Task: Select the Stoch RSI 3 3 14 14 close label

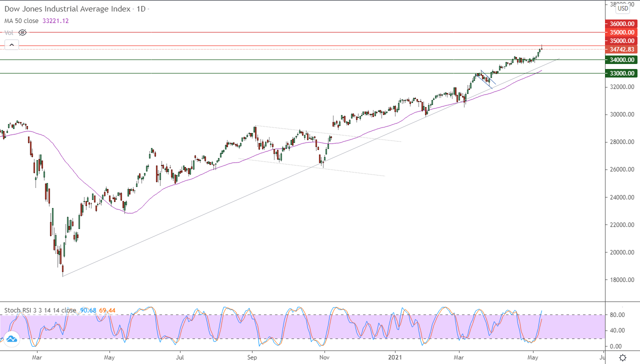Action: click(40, 310)
